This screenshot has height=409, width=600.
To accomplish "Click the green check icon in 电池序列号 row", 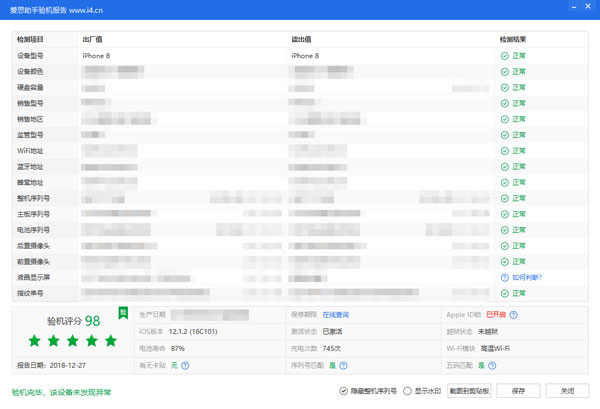I will [505, 230].
